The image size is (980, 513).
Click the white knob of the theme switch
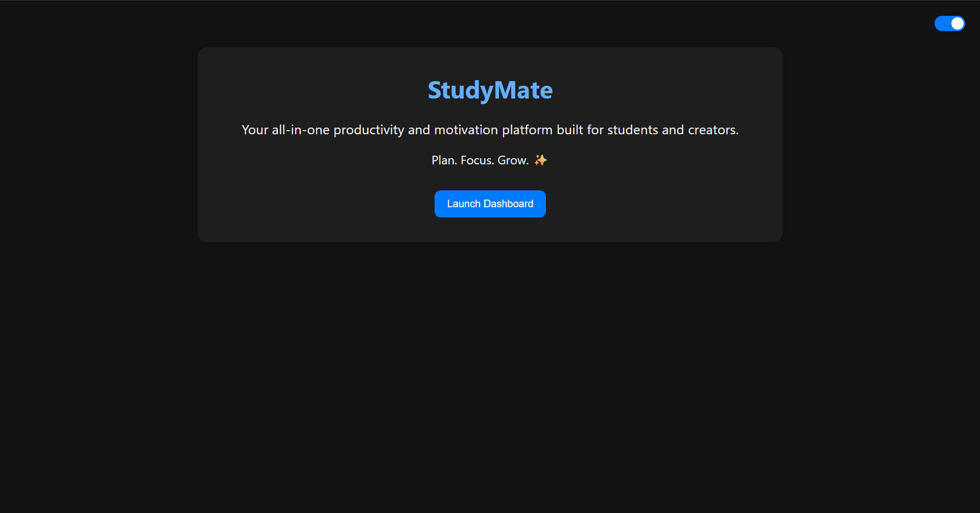957,23
